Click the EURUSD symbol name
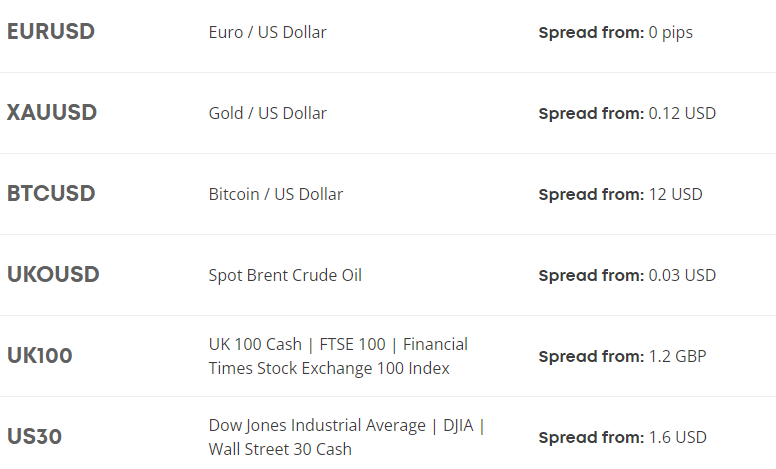Image resolution: width=776 pixels, height=469 pixels. (51, 32)
